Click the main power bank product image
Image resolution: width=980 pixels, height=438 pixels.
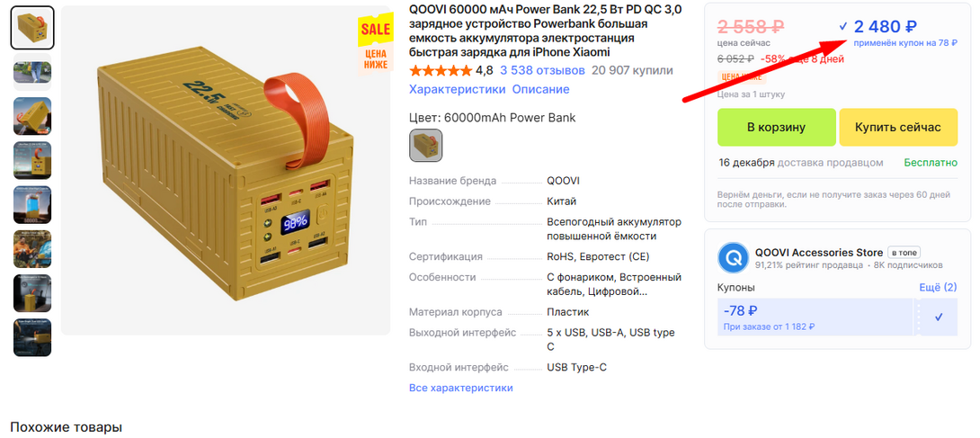coord(226,171)
